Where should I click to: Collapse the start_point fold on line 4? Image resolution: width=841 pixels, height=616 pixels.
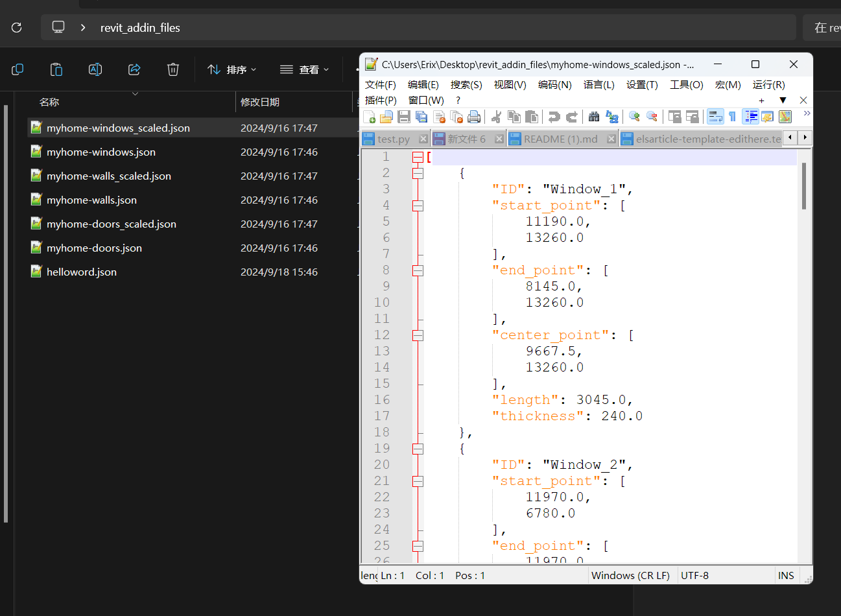(418, 206)
